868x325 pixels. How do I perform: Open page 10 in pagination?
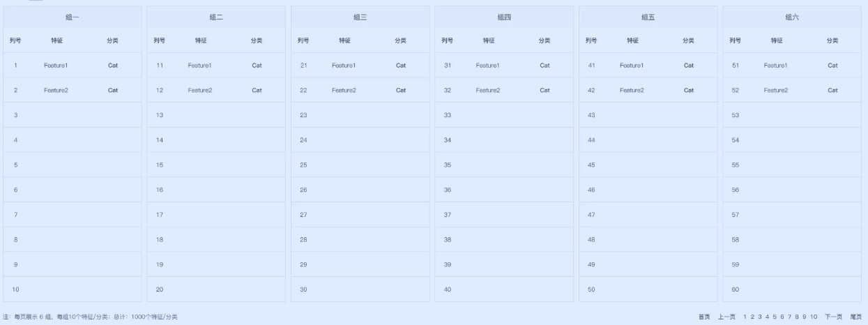[814, 317]
